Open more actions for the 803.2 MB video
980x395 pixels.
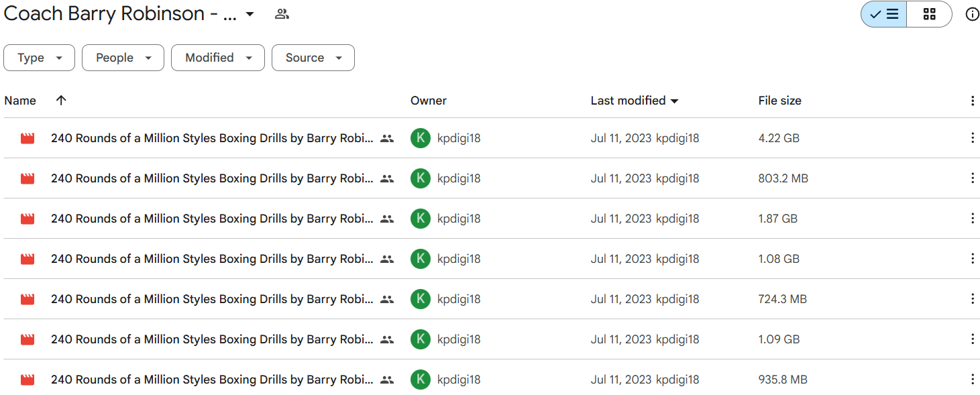click(972, 178)
